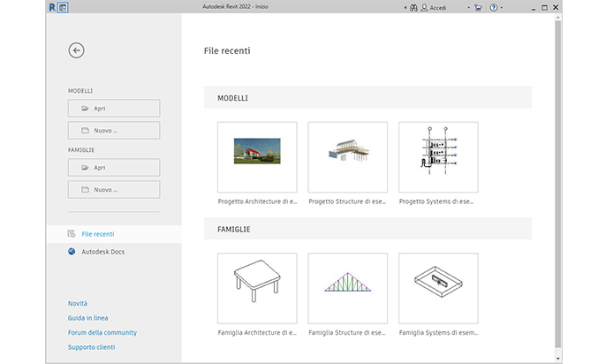Click the home screen icon beside the R logo
This screenshot has width=606, height=364.
pyautogui.click(x=63, y=7)
